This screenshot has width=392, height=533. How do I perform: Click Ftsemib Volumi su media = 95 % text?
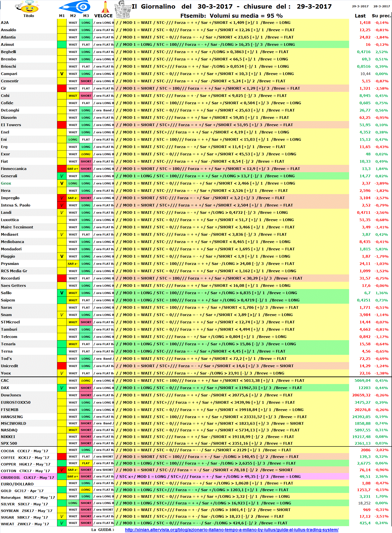pos(231,16)
